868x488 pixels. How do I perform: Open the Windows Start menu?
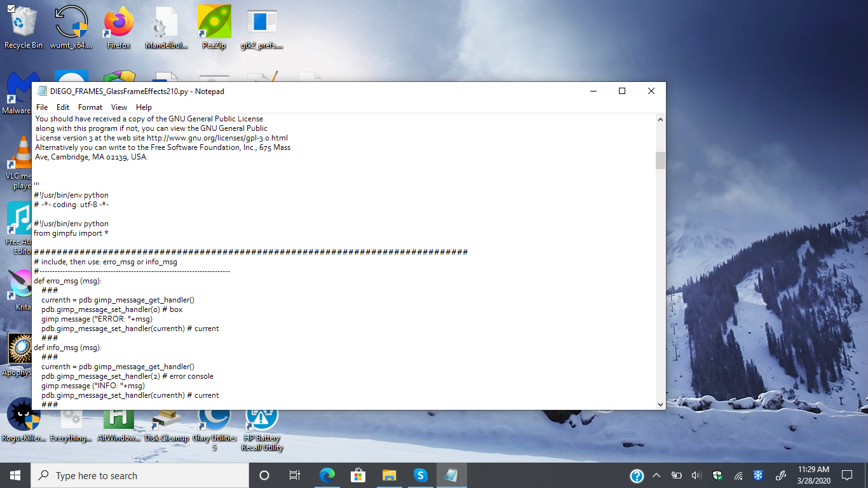pyautogui.click(x=15, y=475)
